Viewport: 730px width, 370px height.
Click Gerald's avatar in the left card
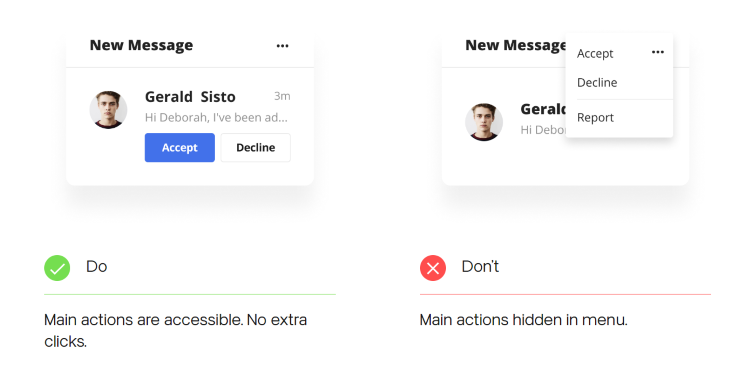(x=108, y=109)
